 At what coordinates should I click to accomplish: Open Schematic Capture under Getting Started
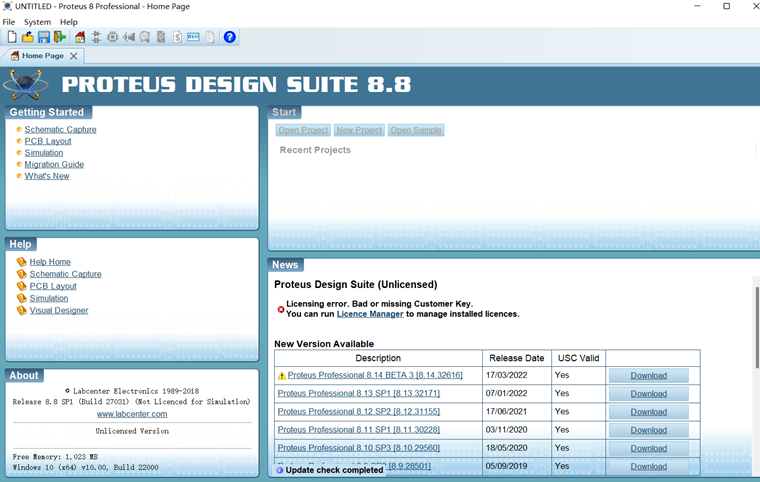coord(61,129)
